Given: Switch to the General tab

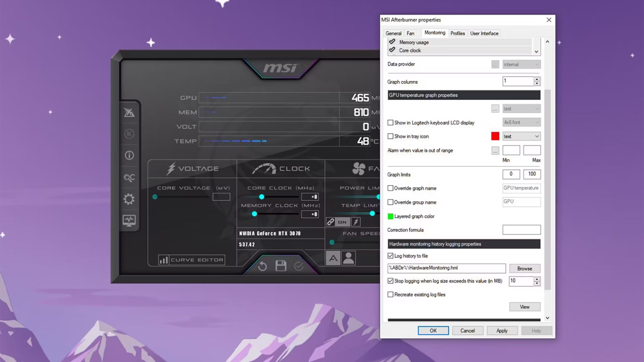Looking at the screenshot, I should click(393, 33).
